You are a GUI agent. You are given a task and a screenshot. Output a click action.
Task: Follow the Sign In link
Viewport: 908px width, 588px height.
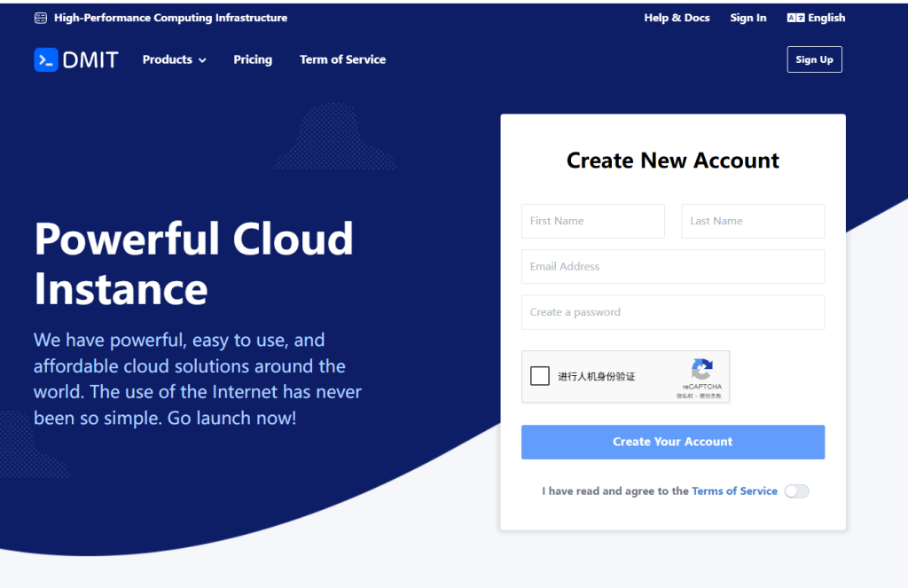tap(748, 18)
